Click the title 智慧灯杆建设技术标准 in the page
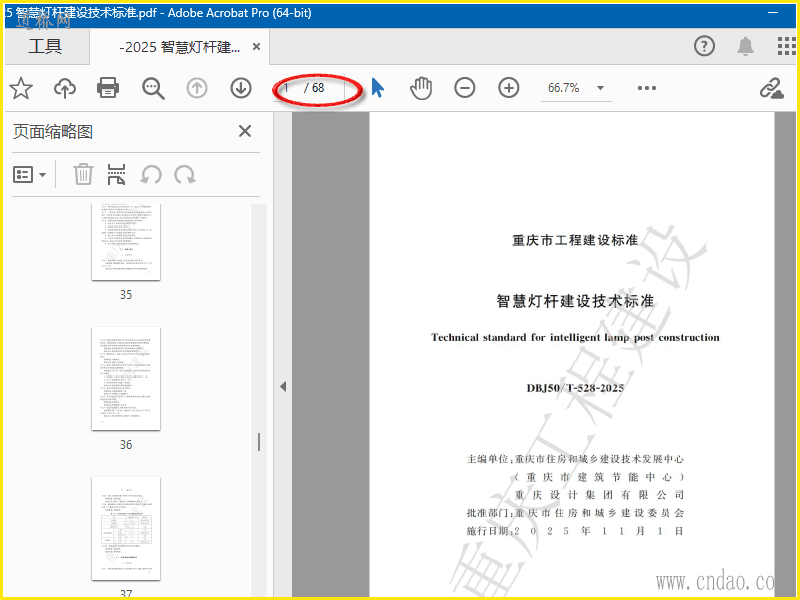The image size is (800, 600). 575,301
